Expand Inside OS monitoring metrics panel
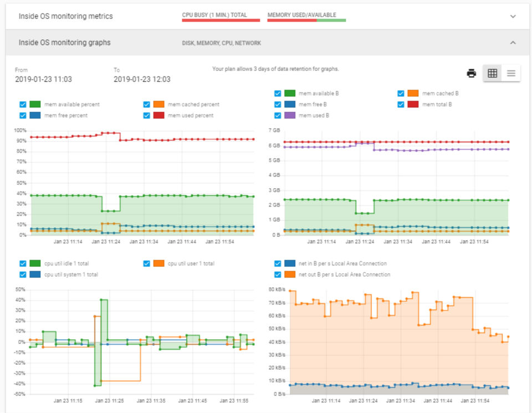532x413 pixels. click(513, 16)
